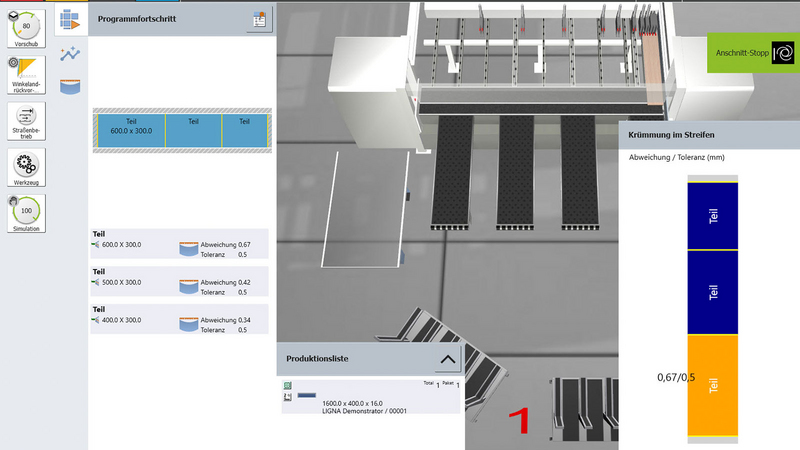The height and width of the screenshot is (450, 800).
Task: Select the 400.0 X 300.0 part row
Action: click(x=179, y=320)
